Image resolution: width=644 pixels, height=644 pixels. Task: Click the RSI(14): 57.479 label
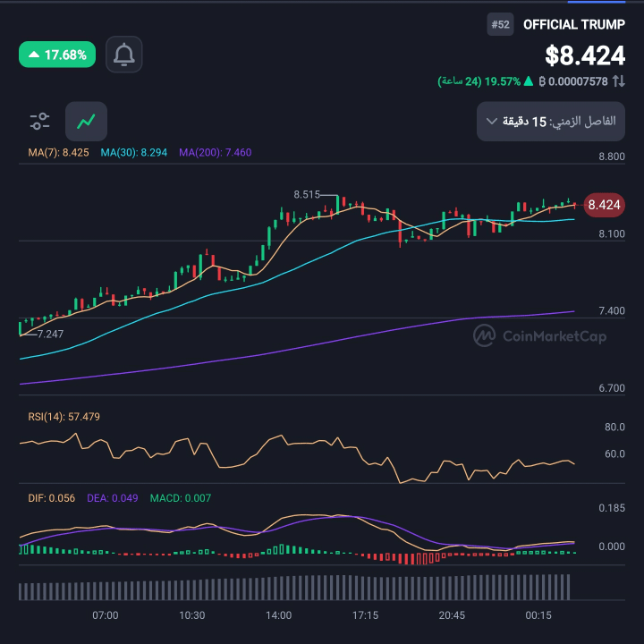(x=64, y=417)
